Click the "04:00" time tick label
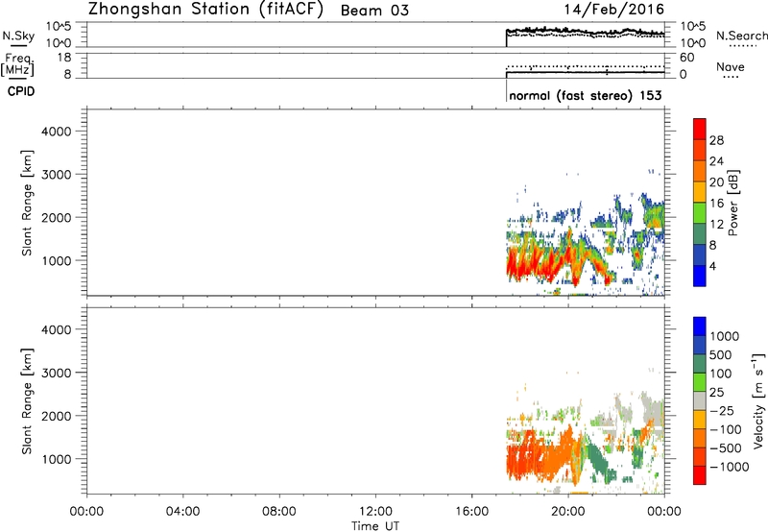 [182, 512]
